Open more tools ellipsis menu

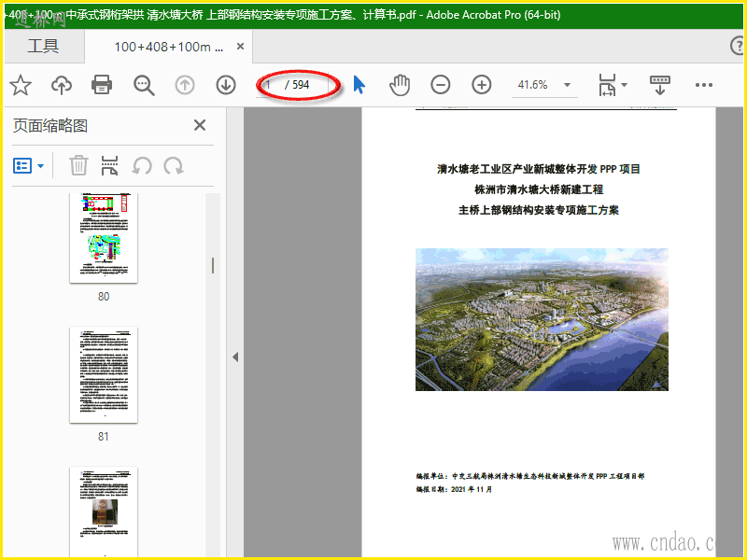pyautogui.click(x=703, y=85)
